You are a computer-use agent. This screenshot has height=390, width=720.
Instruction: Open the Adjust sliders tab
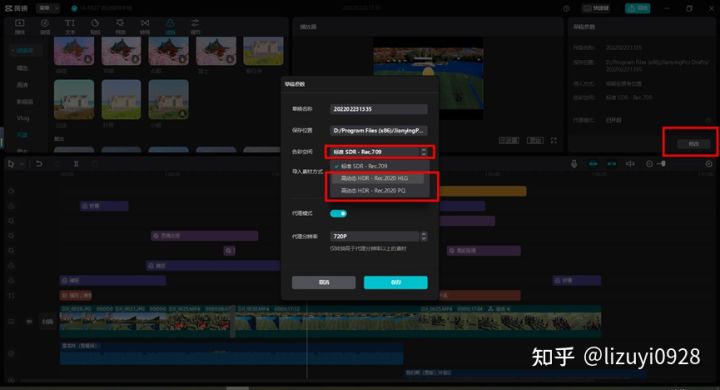tap(195, 27)
